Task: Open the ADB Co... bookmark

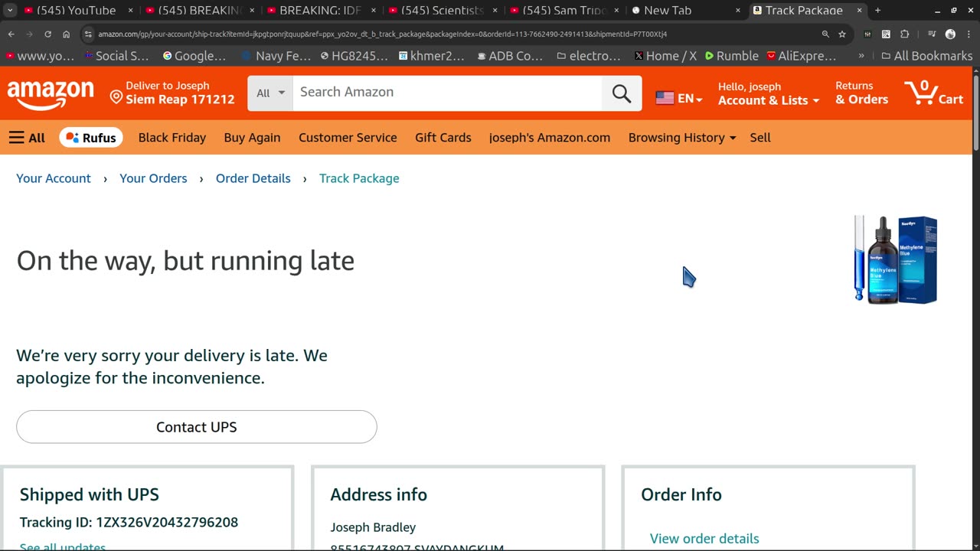Action: pyautogui.click(x=510, y=56)
